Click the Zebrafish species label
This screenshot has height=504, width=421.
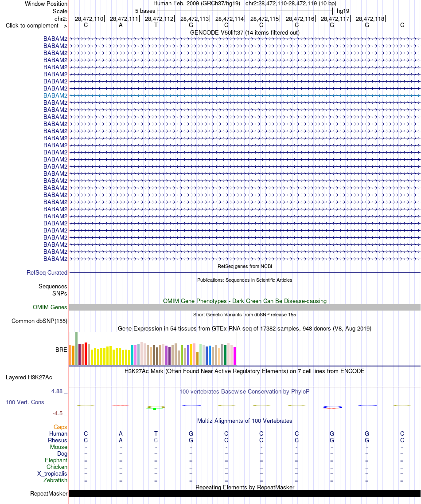point(55,480)
